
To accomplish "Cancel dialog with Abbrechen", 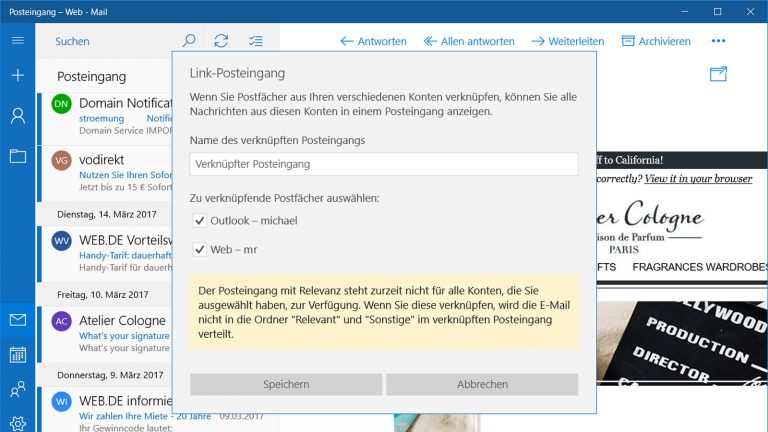I will [x=482, y=384].
